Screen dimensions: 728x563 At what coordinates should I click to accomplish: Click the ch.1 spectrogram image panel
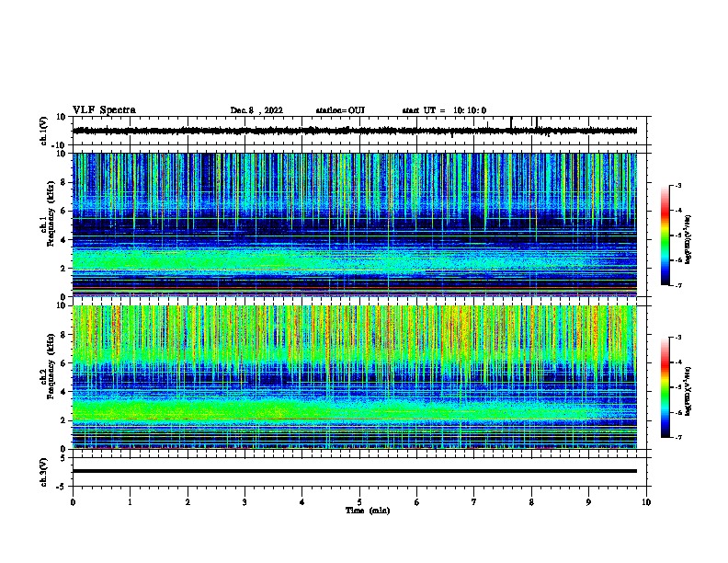point(354,224)
